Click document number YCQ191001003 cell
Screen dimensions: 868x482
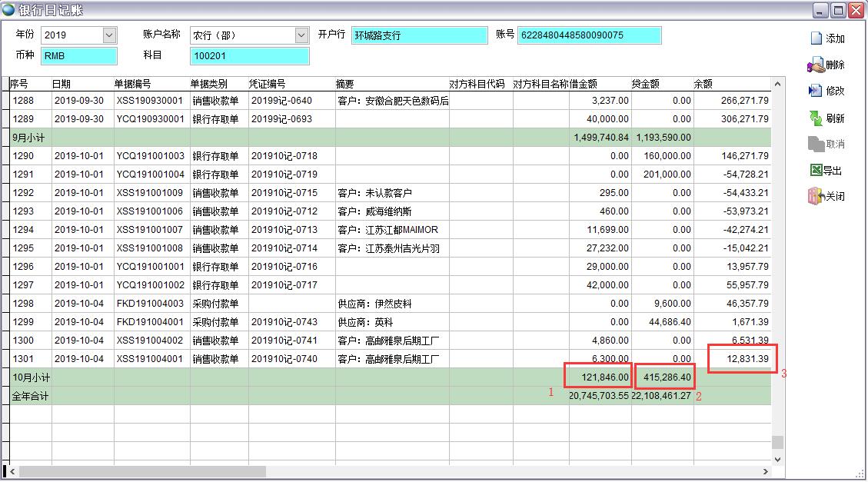coord(151,156)
